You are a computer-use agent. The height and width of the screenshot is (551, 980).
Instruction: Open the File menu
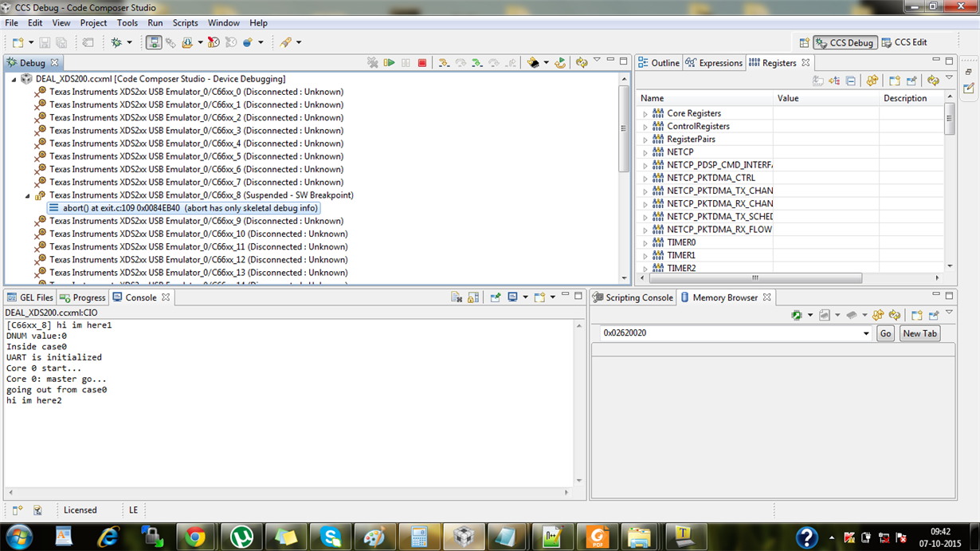tap(12, 23)
